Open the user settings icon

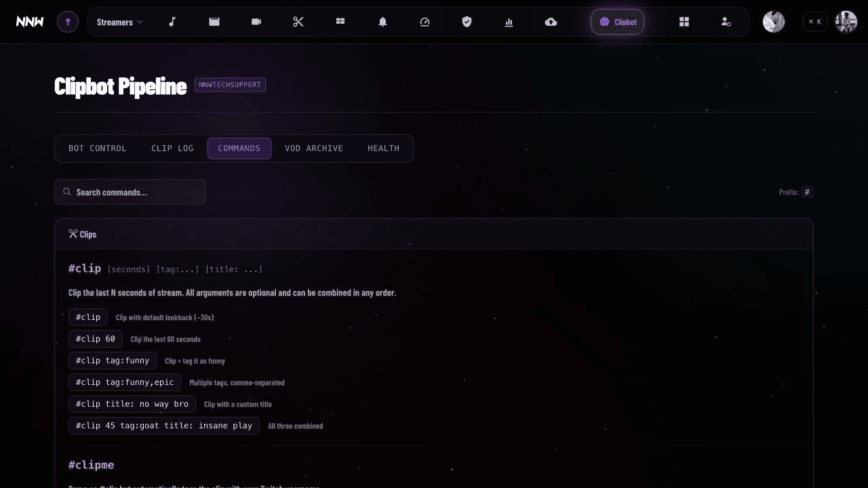click(726, 22)
